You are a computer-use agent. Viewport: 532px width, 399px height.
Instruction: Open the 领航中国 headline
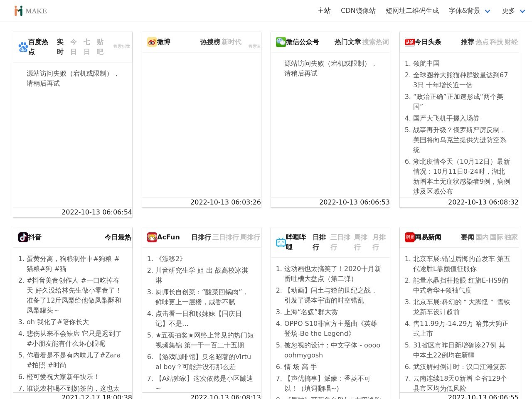point(426,64)
